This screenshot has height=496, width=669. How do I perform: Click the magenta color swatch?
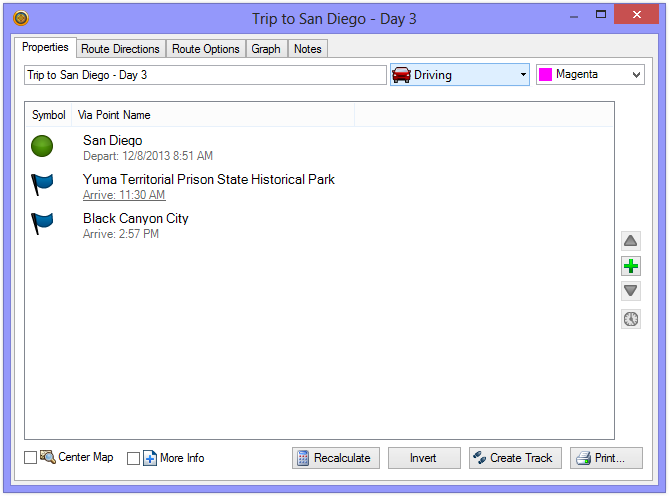pos(546,75)
